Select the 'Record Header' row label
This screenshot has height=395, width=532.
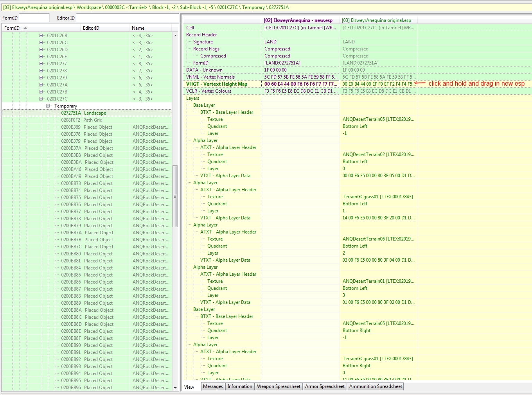pos(201,35)
